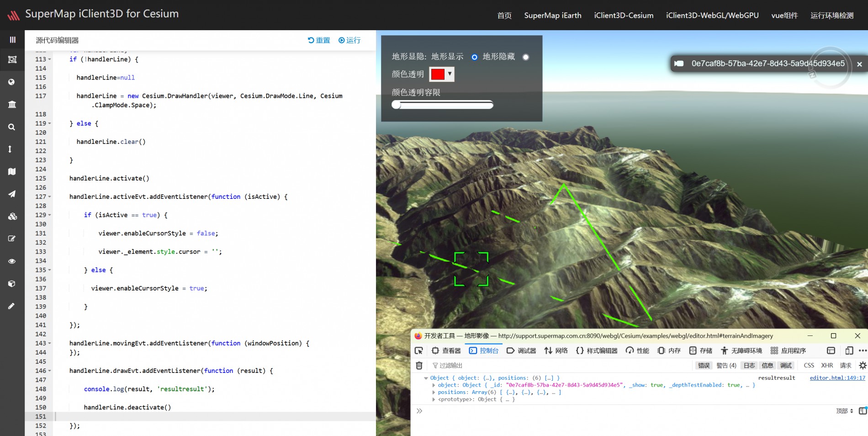
Task: Fold code at line 143
Action: 50,343
